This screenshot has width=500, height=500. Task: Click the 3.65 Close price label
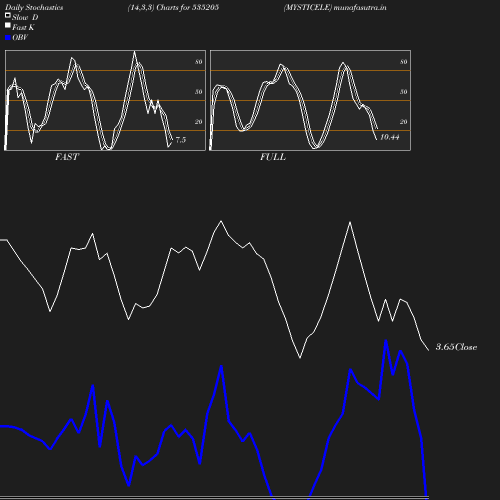pos(456,347)
